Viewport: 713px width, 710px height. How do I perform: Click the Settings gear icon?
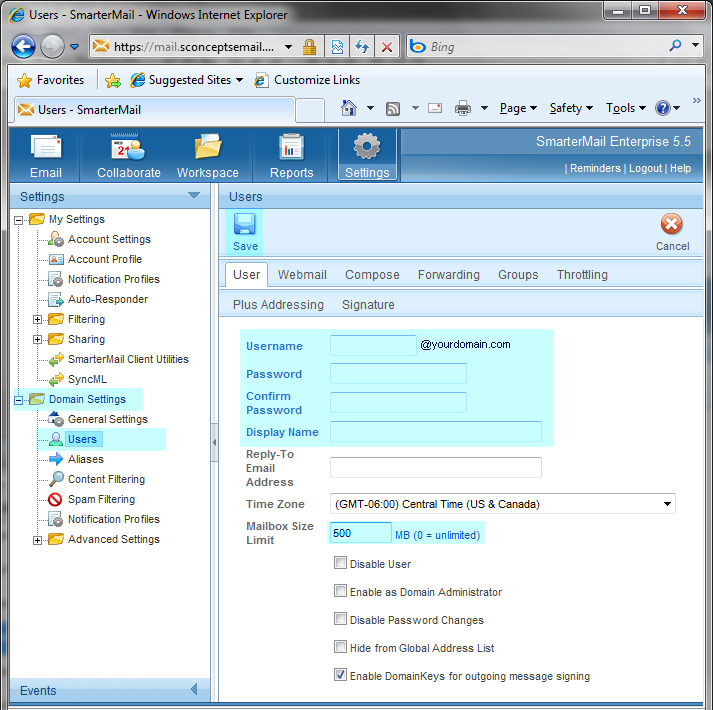click(367, 148)
